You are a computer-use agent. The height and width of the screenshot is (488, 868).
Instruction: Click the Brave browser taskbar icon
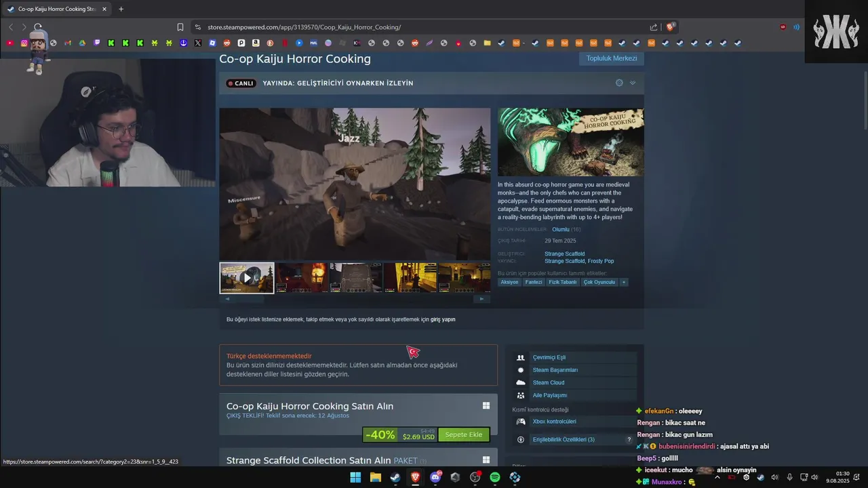(x=415, y=477)
